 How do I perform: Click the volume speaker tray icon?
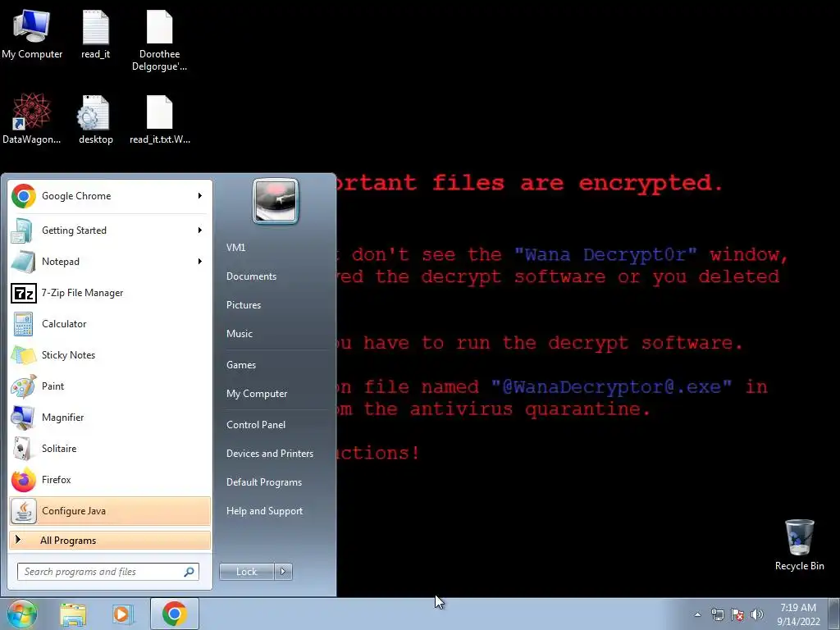(757, 614)
